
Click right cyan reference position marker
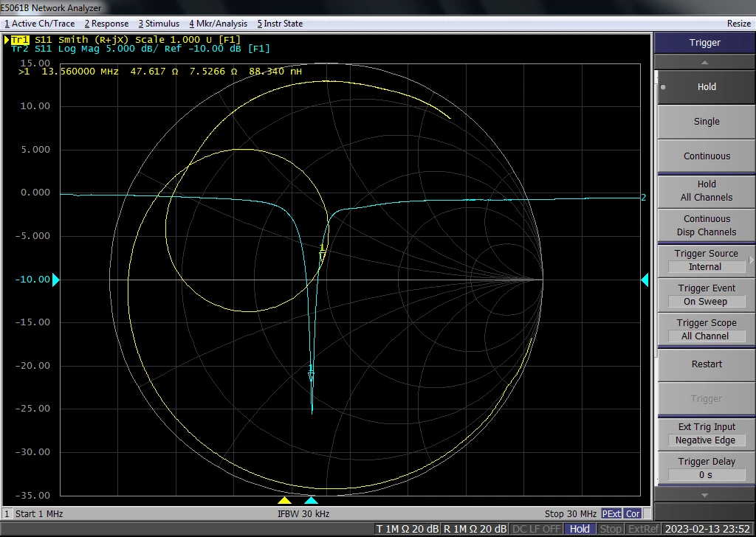coord(645,280)
